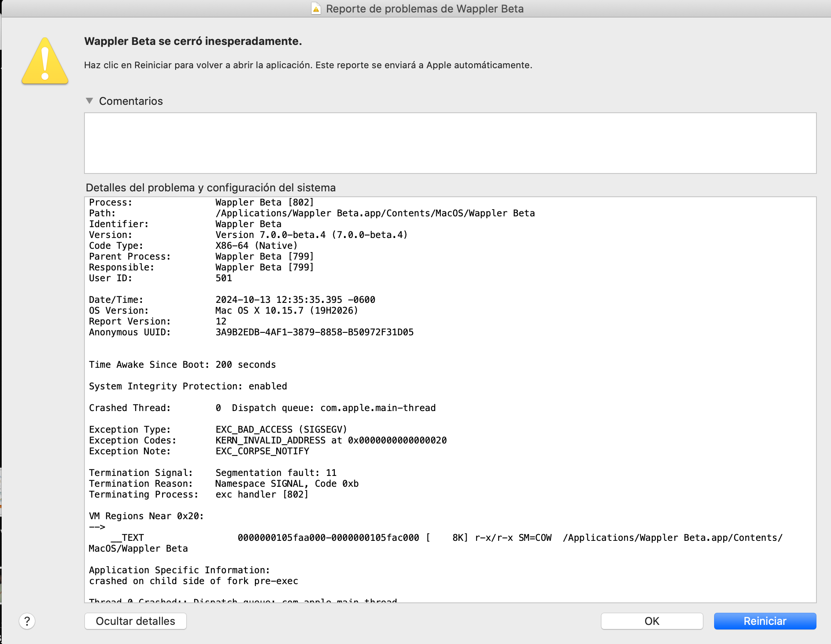The height and width of the screenshot is (644, 831).
Task: Open help with the question mark button
Action: point(27,621)
